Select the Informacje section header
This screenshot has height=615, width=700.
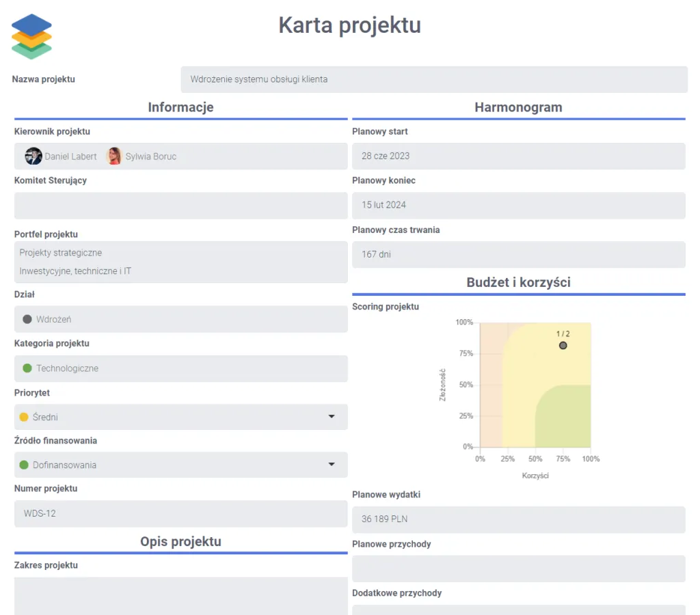(x=180, y=107)
